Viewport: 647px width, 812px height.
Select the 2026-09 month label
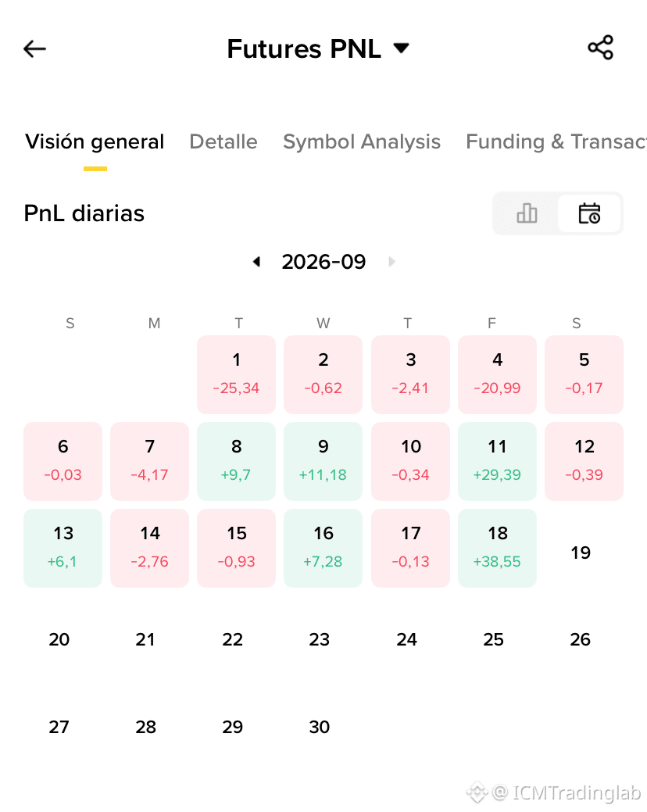tap(323, 262)
